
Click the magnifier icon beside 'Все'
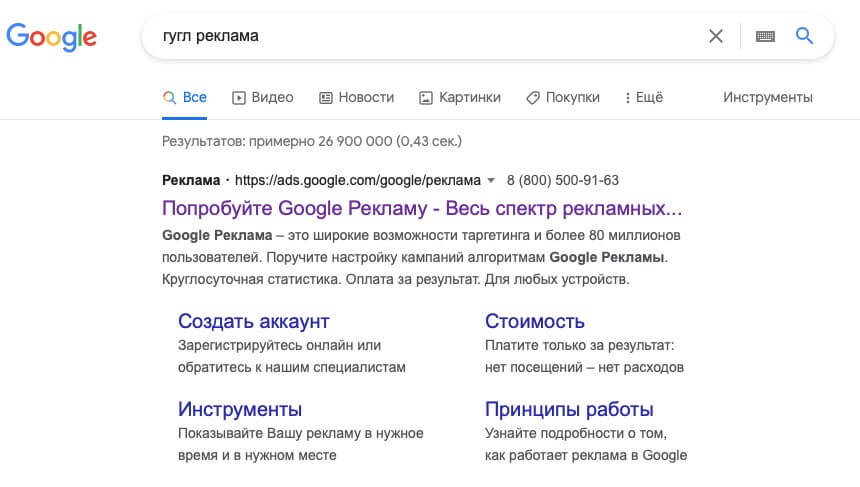[x=169, y=98]
